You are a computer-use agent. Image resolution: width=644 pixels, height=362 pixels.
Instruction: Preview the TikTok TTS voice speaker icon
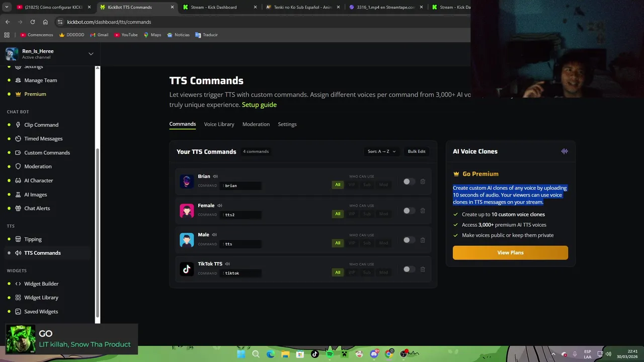click(x=227, y=264)
